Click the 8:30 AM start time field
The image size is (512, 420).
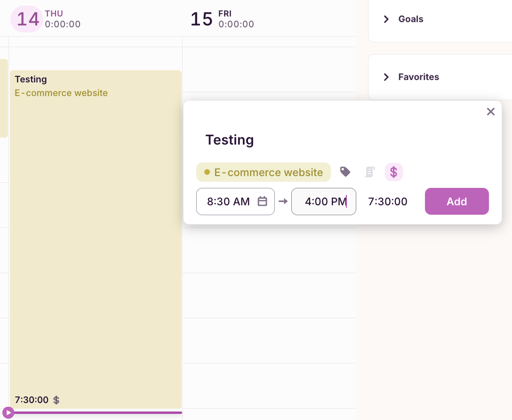[229, 202]
